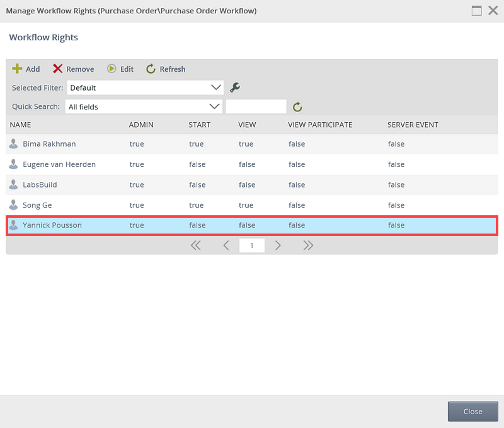Sort by VIEW PARTICIPATE column header

click(320, 125)
